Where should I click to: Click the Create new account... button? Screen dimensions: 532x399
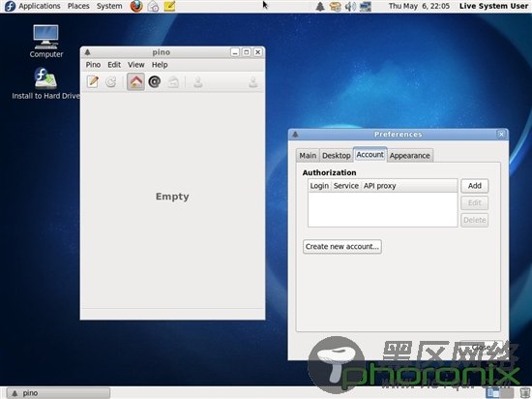pyautogui.click(x=342, y=247)
